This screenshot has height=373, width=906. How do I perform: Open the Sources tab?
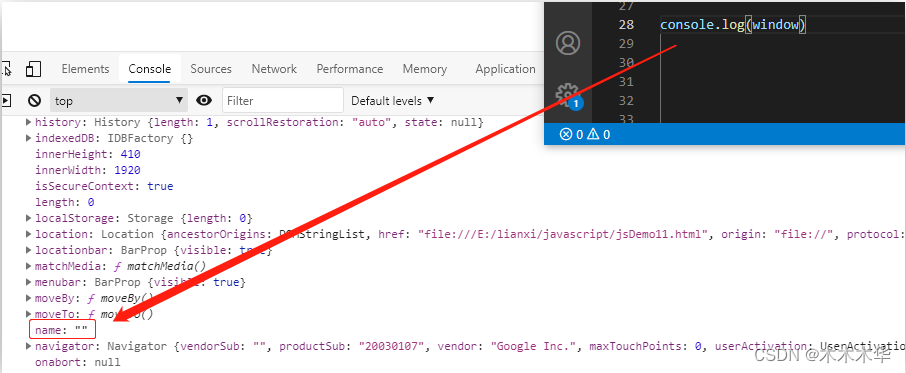tap(211, 69)
